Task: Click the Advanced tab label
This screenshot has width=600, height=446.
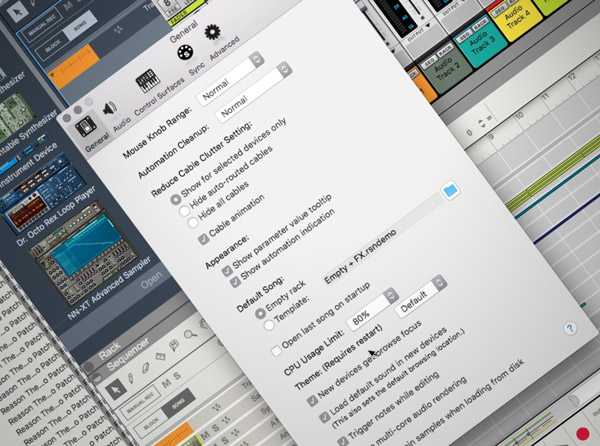Action: pyautogui.click(x=224, y=48)
